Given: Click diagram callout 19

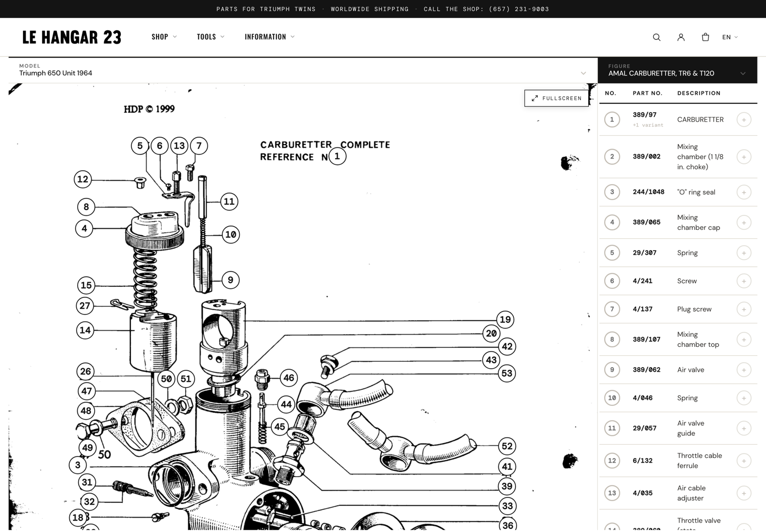Looking at the screenshot, I should click(505, 320).
